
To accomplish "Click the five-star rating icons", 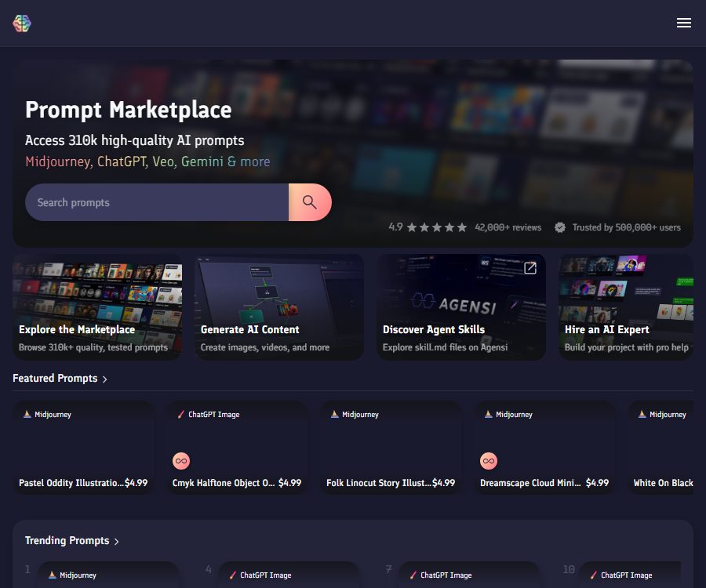I will (437, 227).
